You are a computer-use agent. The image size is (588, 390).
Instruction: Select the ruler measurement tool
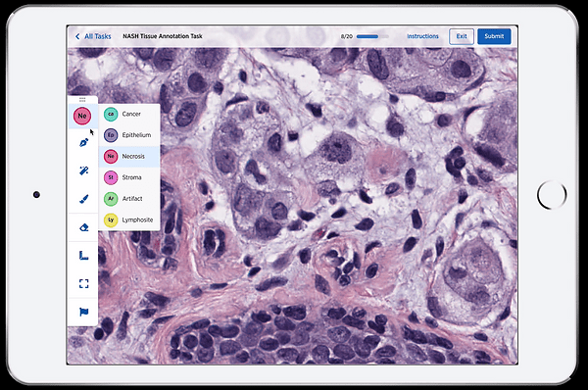click(83, 256)
